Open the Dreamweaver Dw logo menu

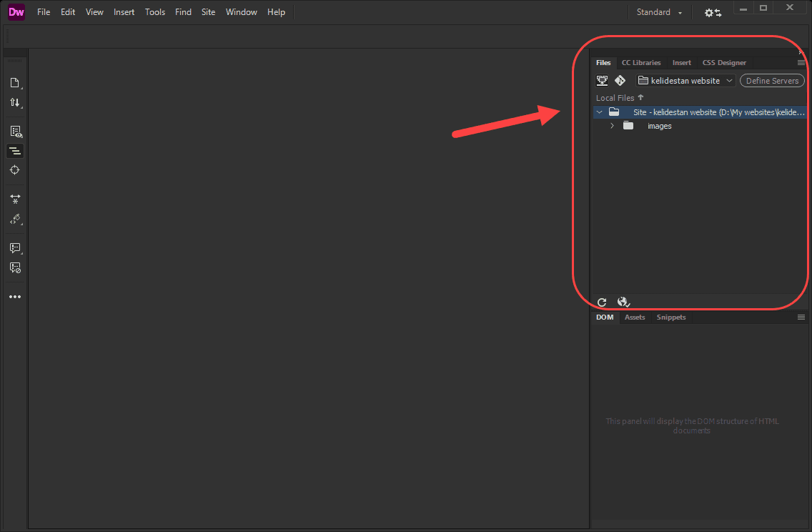[x=16, y=12]
